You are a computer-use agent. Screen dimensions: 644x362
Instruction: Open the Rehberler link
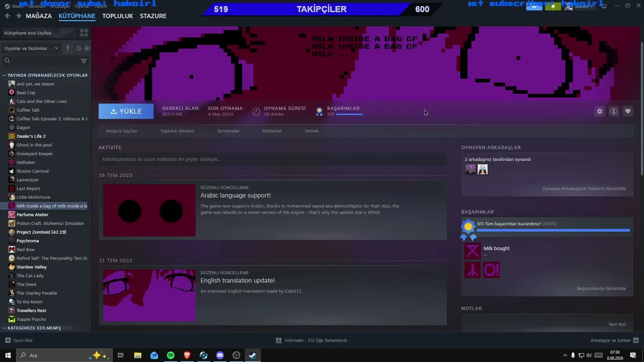[272, 131]
